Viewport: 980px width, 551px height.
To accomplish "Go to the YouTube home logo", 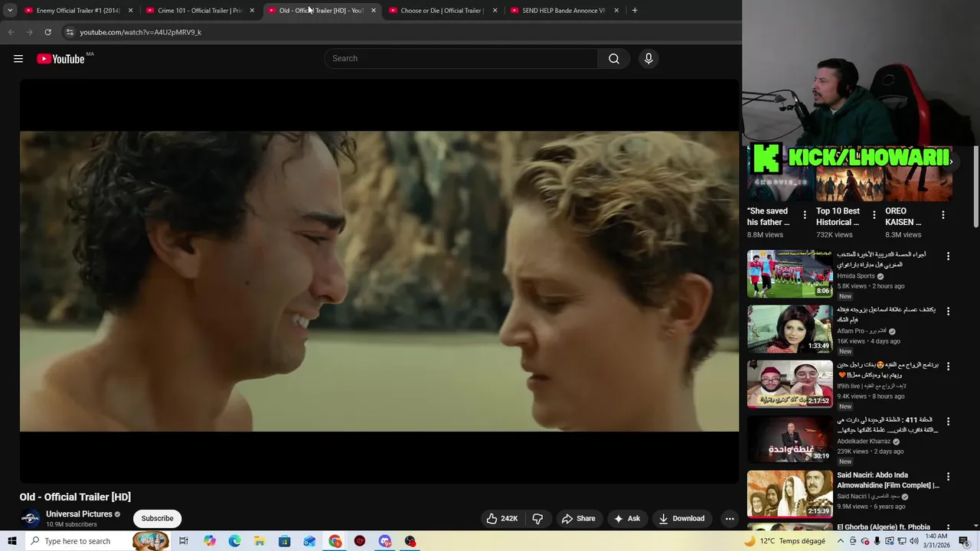I will (60, 59).
